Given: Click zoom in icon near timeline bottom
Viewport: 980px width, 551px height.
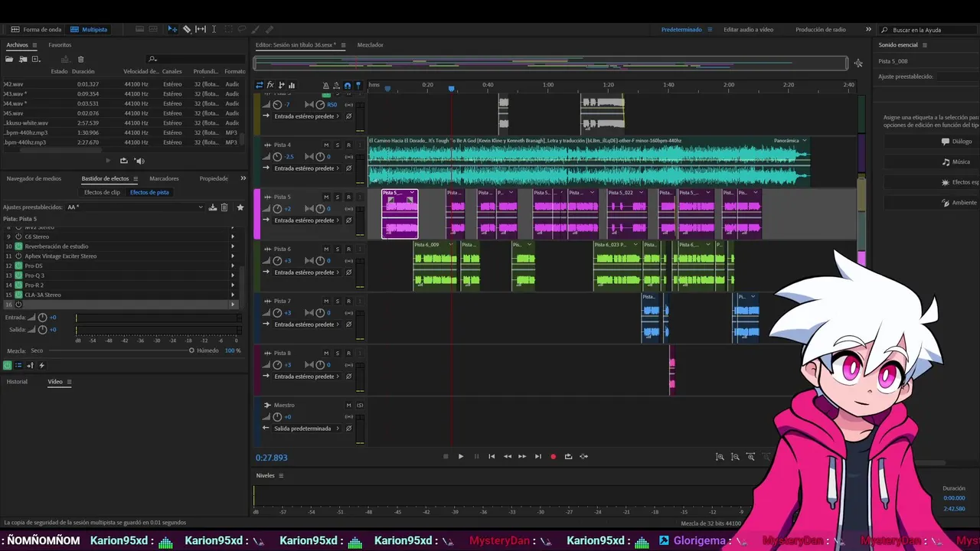Looking at the screenshot, I should click(x=720, y=457).
